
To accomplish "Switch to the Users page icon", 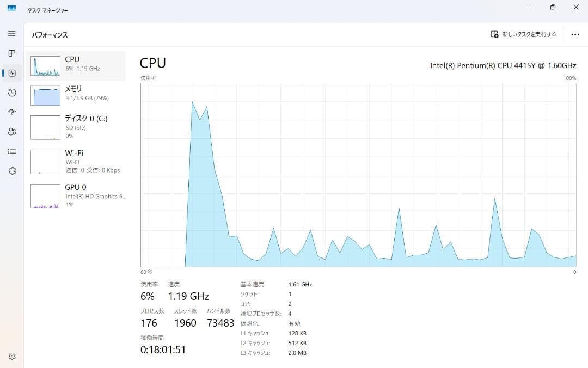I will (12, 132).
